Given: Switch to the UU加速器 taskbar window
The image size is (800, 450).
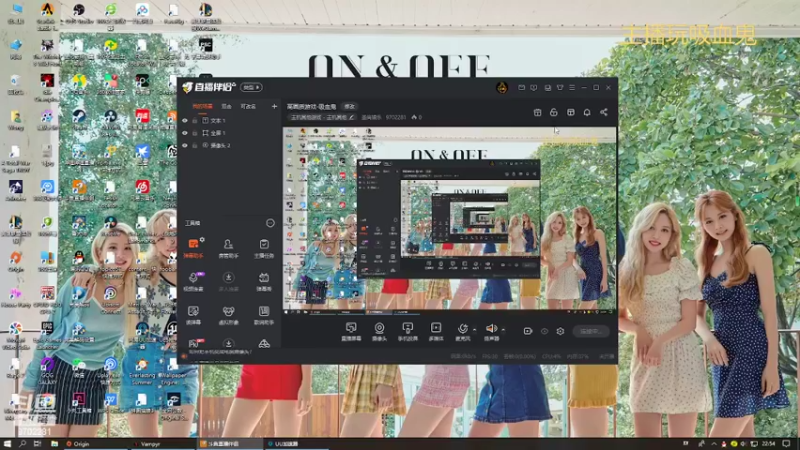Looking at the screenshot, I should (x=297, y=444).
